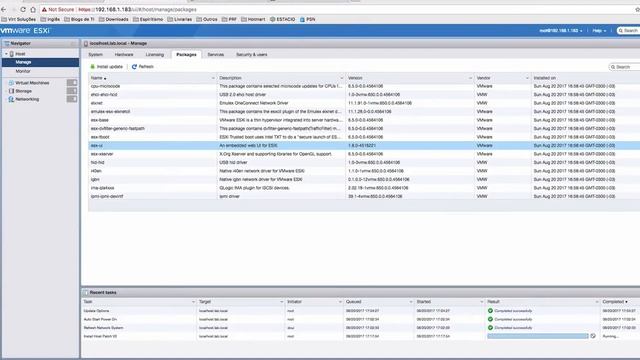Click the VMware ESXi logo
Screen dimensions: 640x360
click(25, 31)
